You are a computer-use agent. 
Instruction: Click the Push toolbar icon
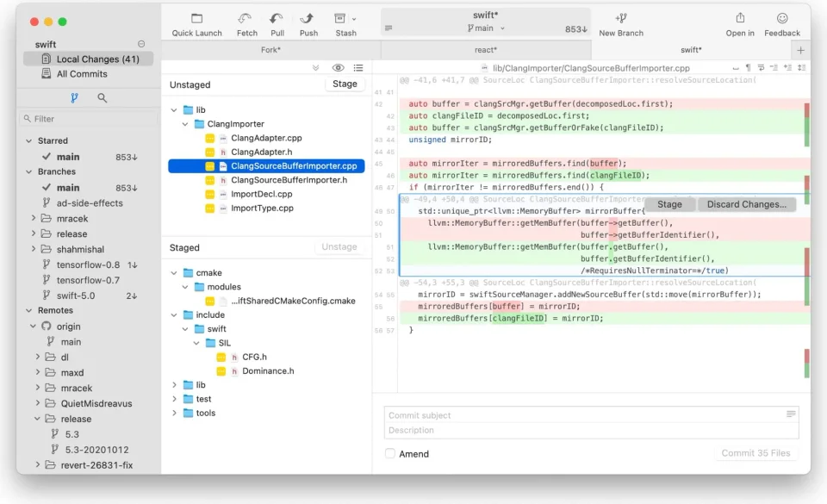click(307, 19)
